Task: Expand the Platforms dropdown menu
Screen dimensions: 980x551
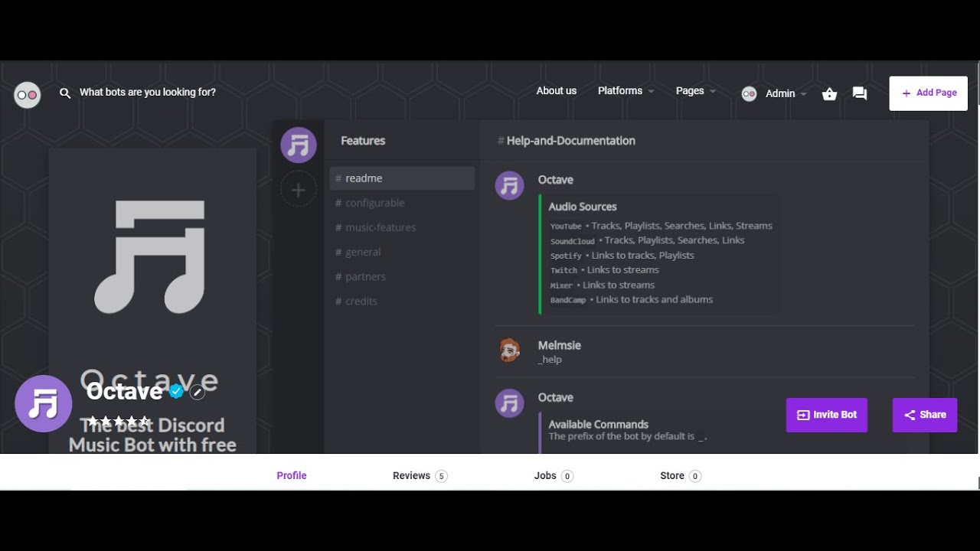Action: click(x=626, y=90)
